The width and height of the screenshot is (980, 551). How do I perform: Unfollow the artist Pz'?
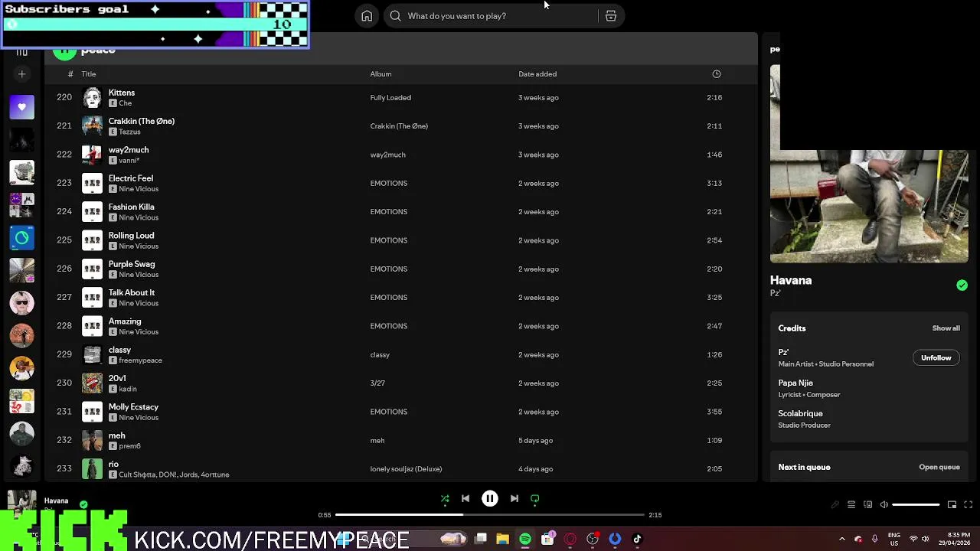[936, 358]
